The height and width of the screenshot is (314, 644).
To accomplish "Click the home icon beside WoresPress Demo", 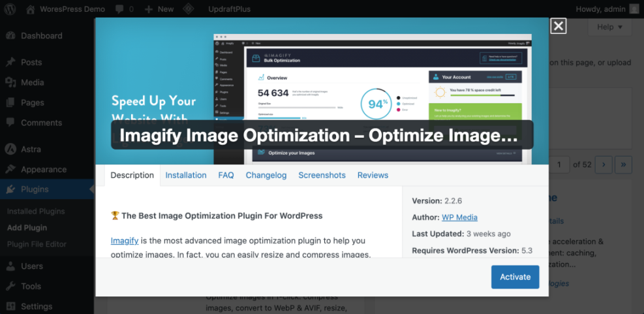I will pos(30,9).
